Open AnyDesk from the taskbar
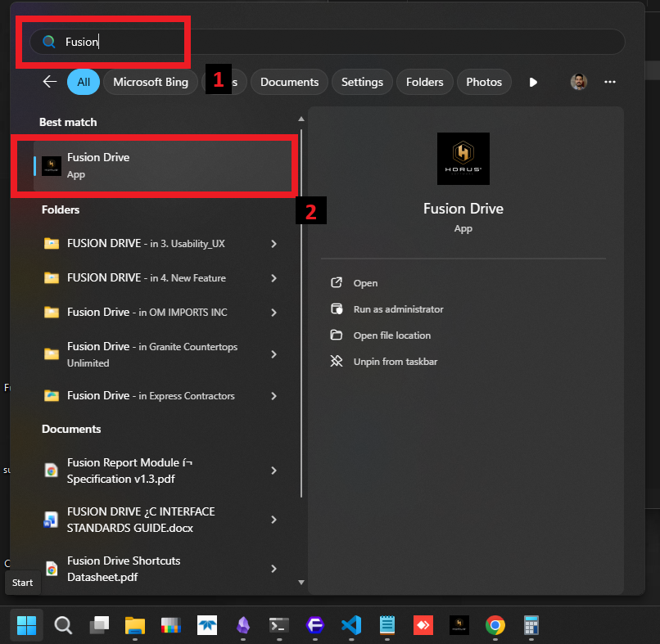This screenshot has width=660, height=644. pyautogui.click(x=423, y=625)
